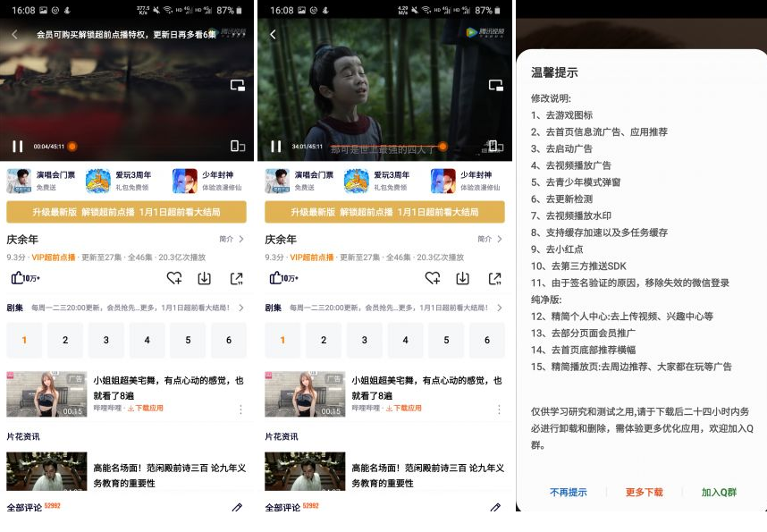This screenshot has height=532, width=767.
Task: Expand 简介 on the left phone screen
Action: [x=232, y=239]
